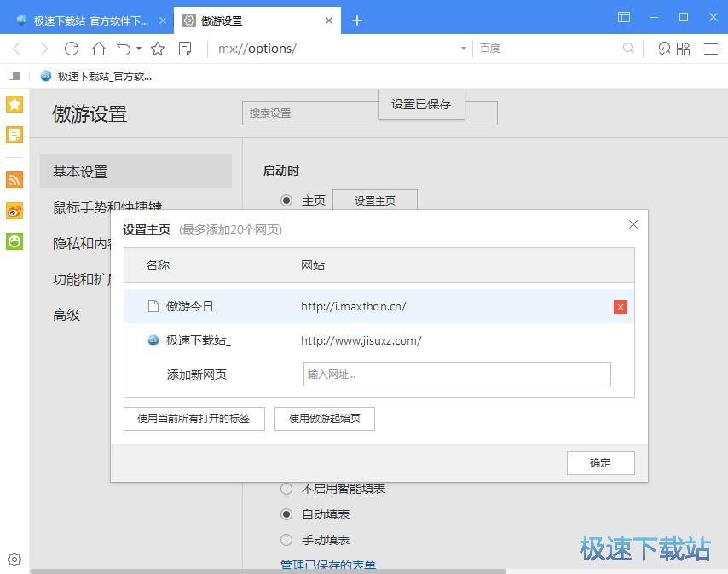Close the 傲游设置 tab
This screenshot has height=574, width=728.
tap(329, 20)
